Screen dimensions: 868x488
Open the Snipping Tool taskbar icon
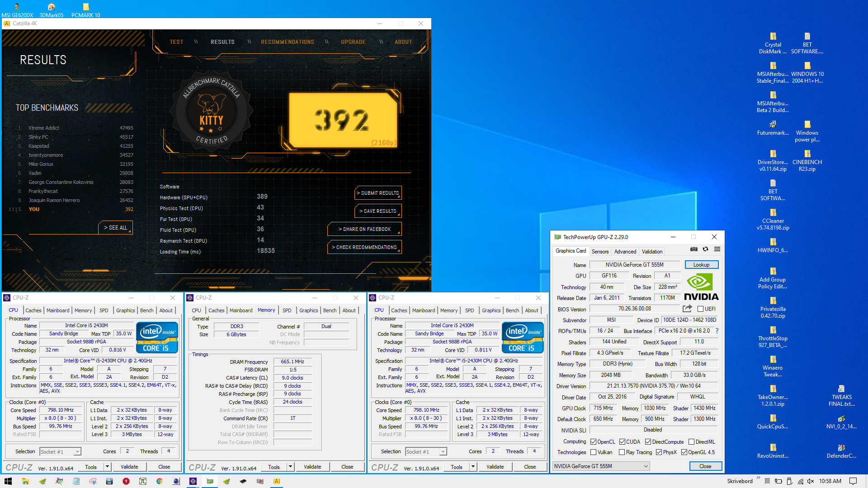93,481
